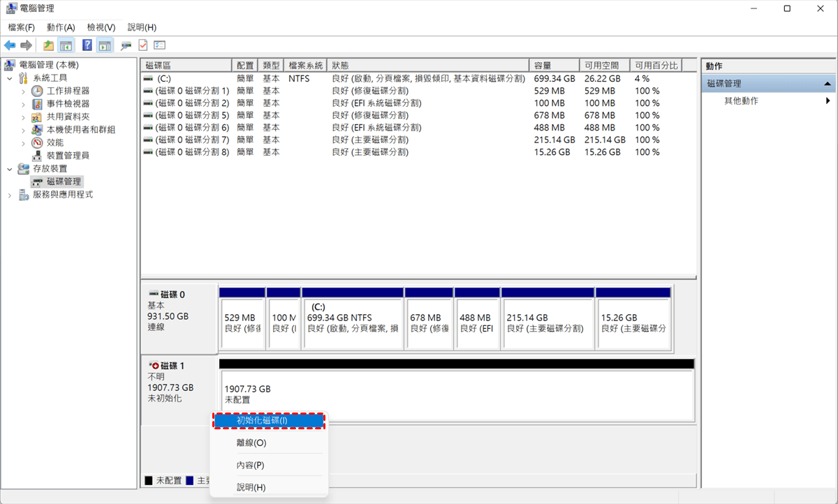Screen dimensions: 838x504
Task: Open the 動作(A) menu
Action: [61, 27]
